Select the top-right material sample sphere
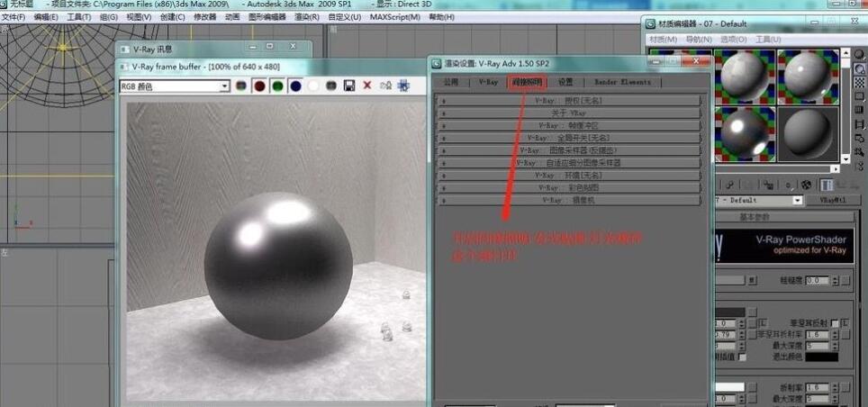Screen dimensions: 868x407 pyautogui.click(x=808, y=77)
